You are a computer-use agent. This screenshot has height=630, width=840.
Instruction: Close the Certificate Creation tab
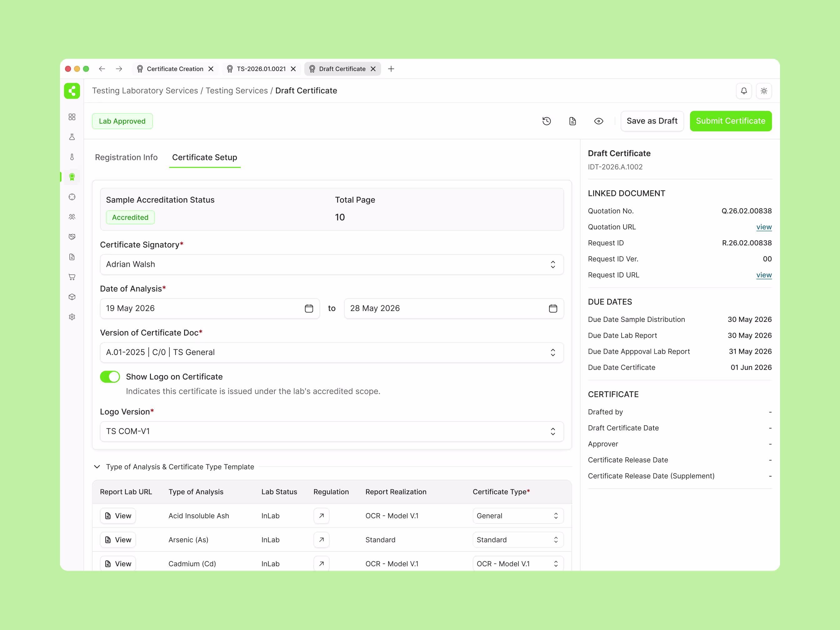(211, 69)
